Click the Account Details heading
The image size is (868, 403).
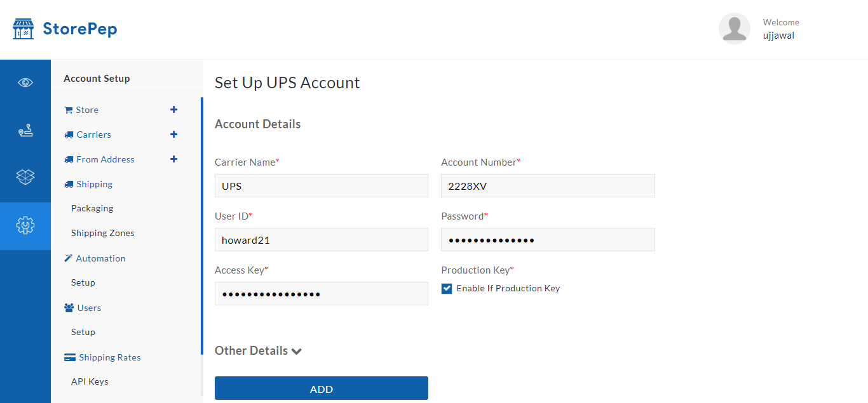pos(258,124)
